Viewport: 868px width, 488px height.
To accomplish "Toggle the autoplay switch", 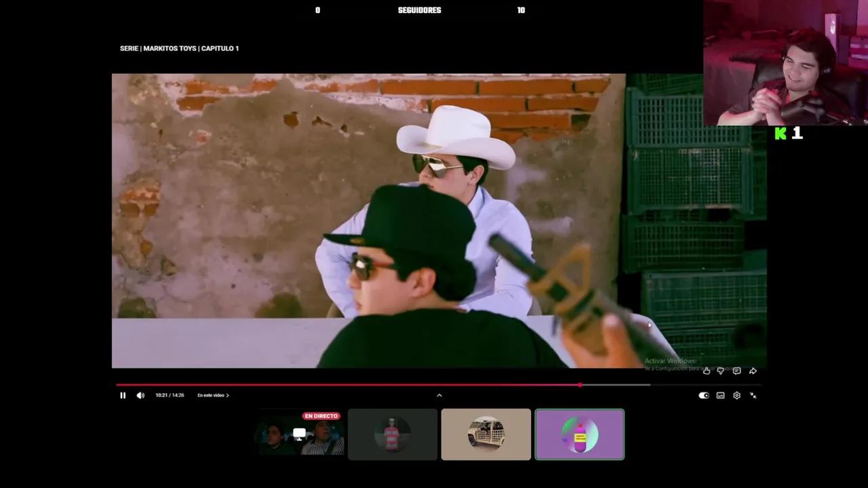I will [704, 395].
